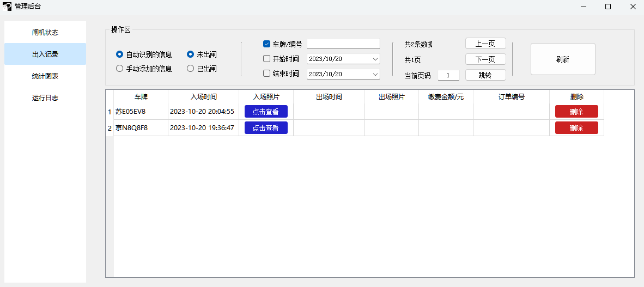Select plate cell 苏E05EV8
Screen dimensions: 644x287
pos(141,111)
